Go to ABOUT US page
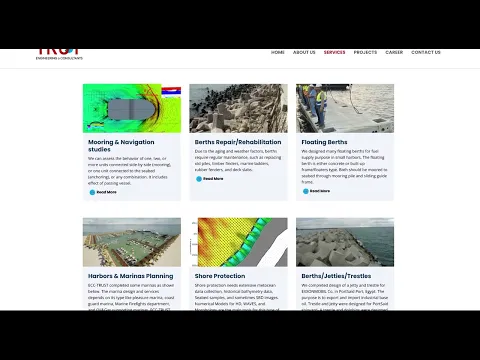 [304, 52]
